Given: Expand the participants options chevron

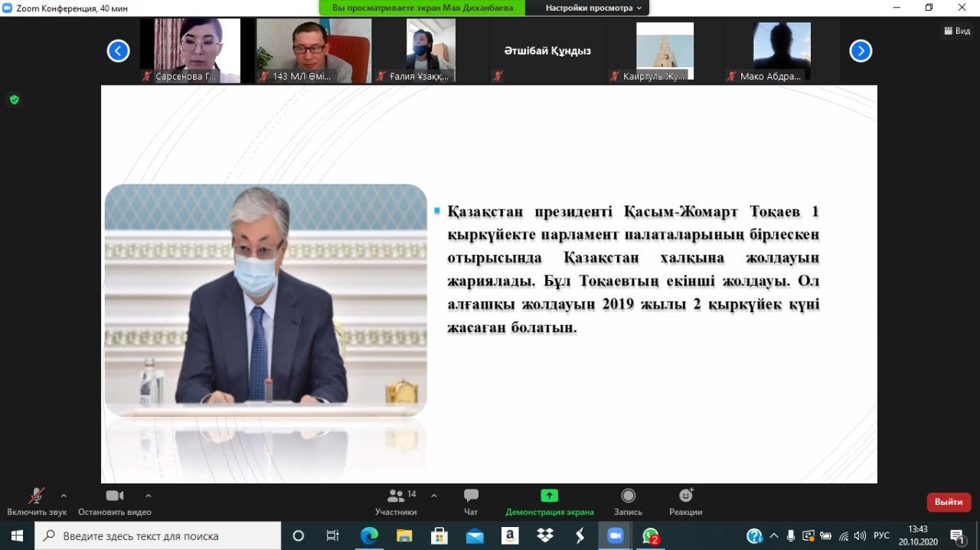Looking at the screenshot, I should (434, 496).
